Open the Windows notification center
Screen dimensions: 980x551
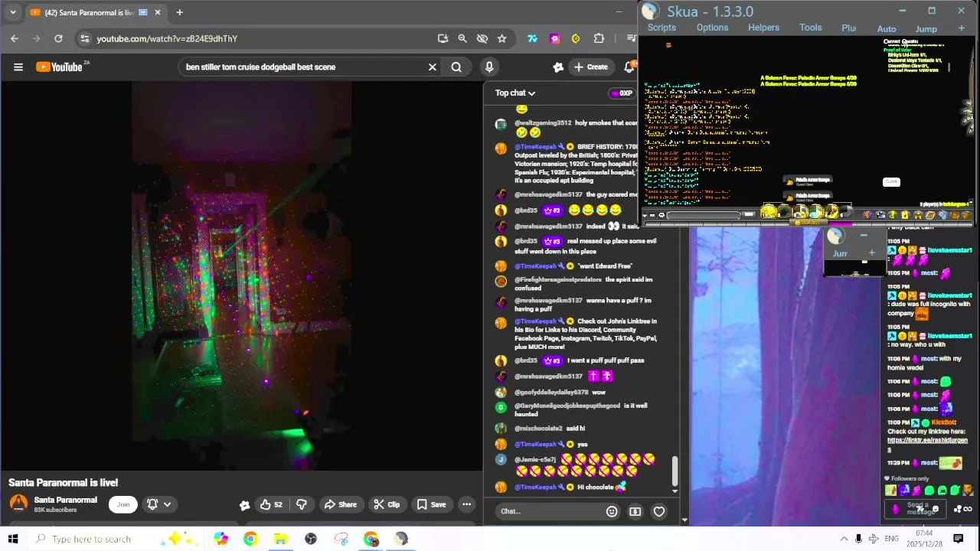(x=958, y=539)
